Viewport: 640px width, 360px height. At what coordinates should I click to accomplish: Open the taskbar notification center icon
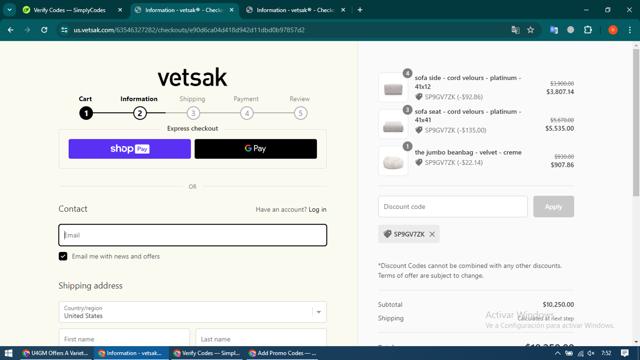[x=624, y=353]
